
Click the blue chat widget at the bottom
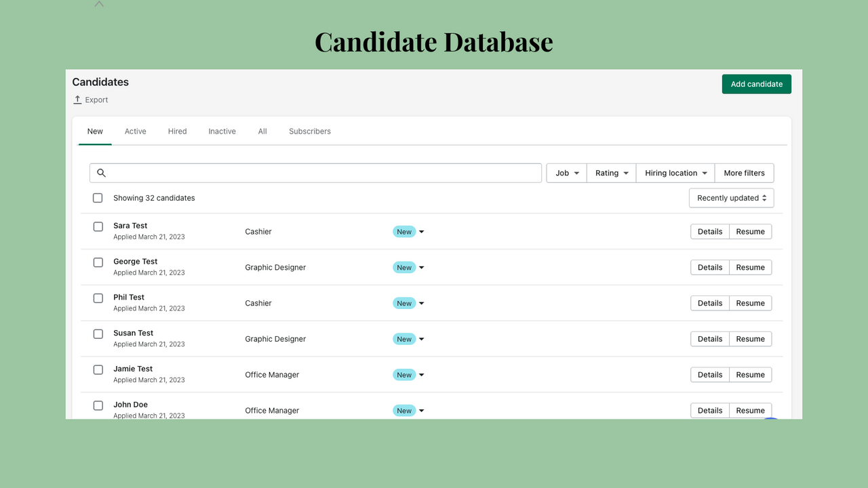[770, 419]
